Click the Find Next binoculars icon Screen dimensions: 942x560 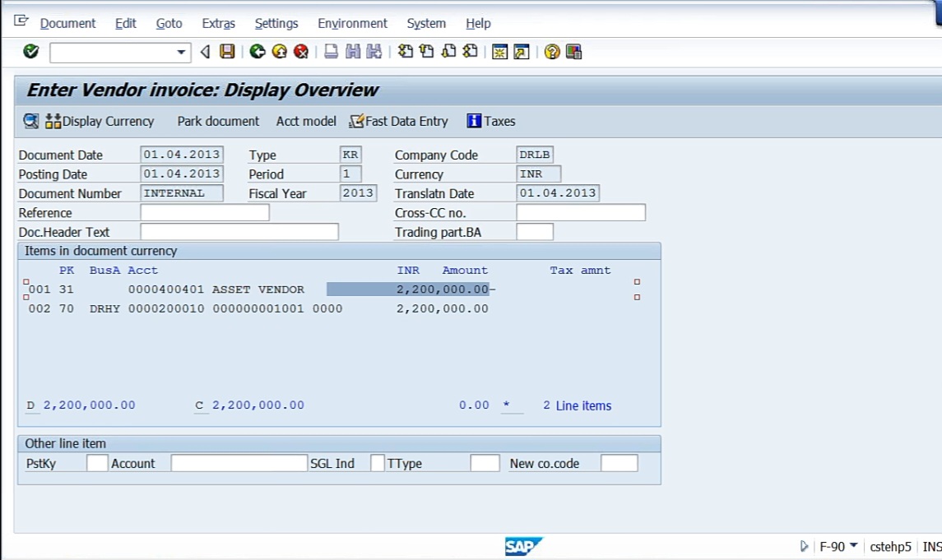pyautogui.click(x=374, y=52)
